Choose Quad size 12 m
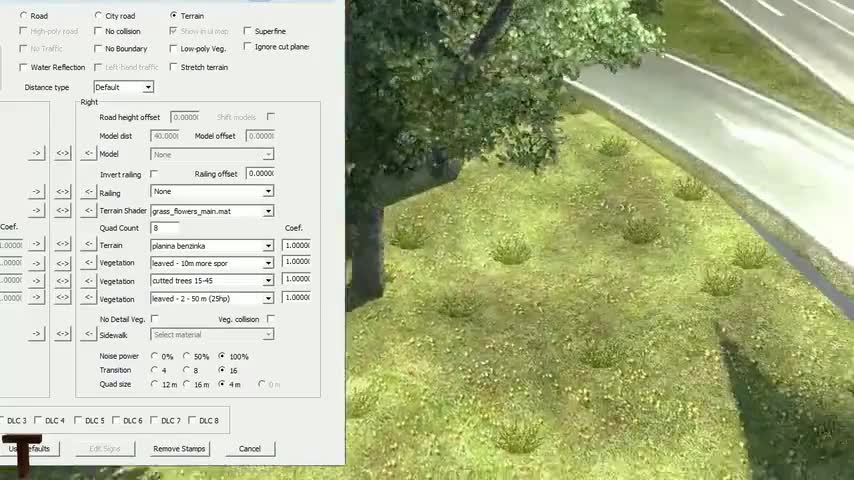This screenshot has width=854, height=480. click(154, 384)
